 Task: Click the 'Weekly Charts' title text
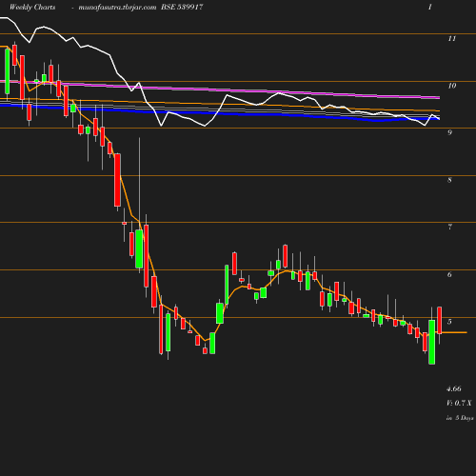coord(32,7)
